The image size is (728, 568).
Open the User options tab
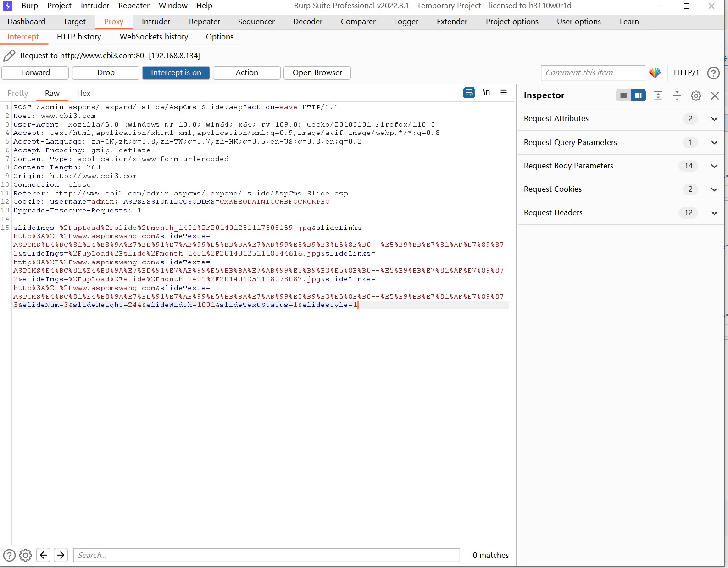coord(579,22)
